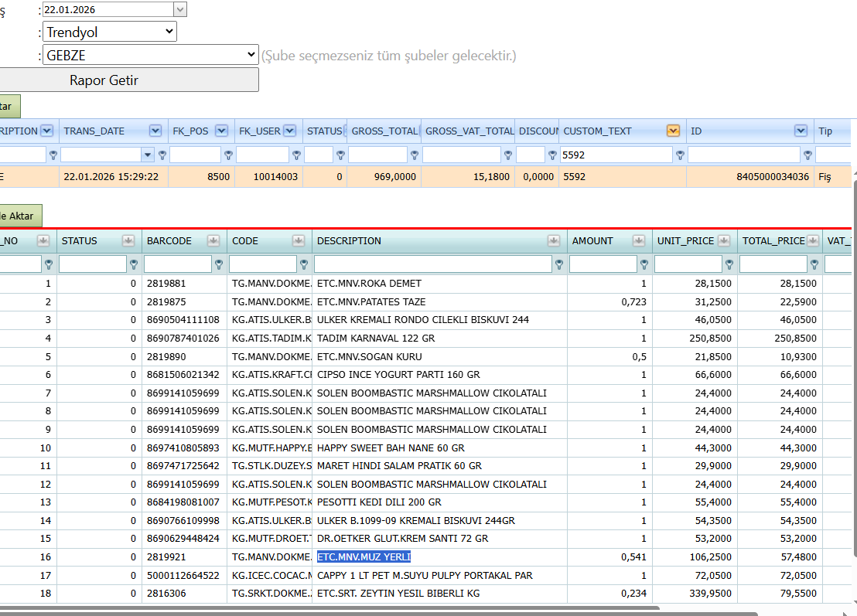This screenshot has height=616, width=857.
Task: Open TOTAL_PRICE column menu arrow
Action: [813, 241]
